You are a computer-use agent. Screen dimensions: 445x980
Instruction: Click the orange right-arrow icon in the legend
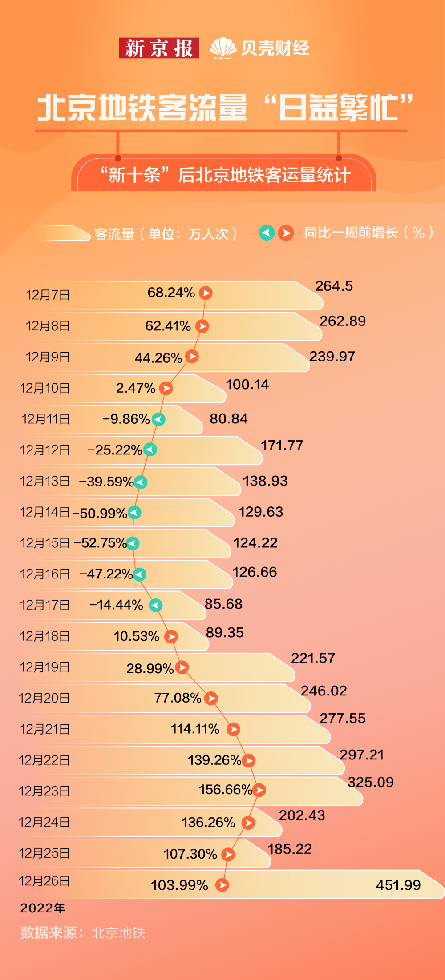tap(286, 233)
